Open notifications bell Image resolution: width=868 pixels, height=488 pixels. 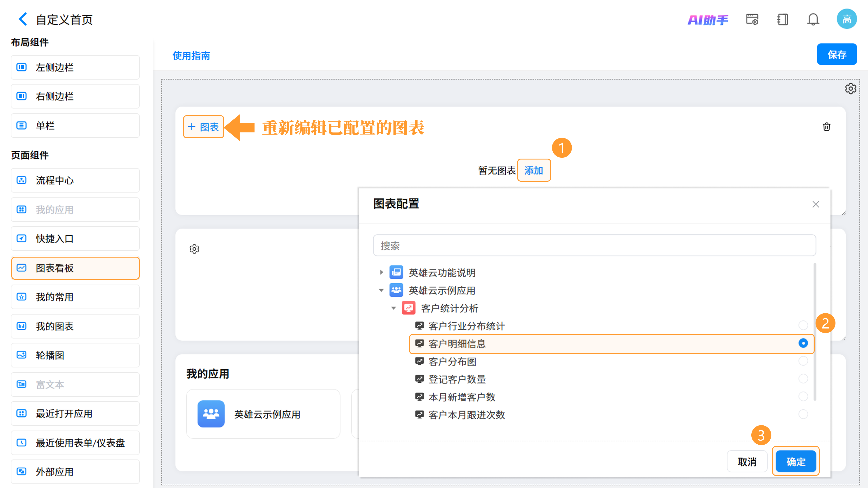coord(813,19)
